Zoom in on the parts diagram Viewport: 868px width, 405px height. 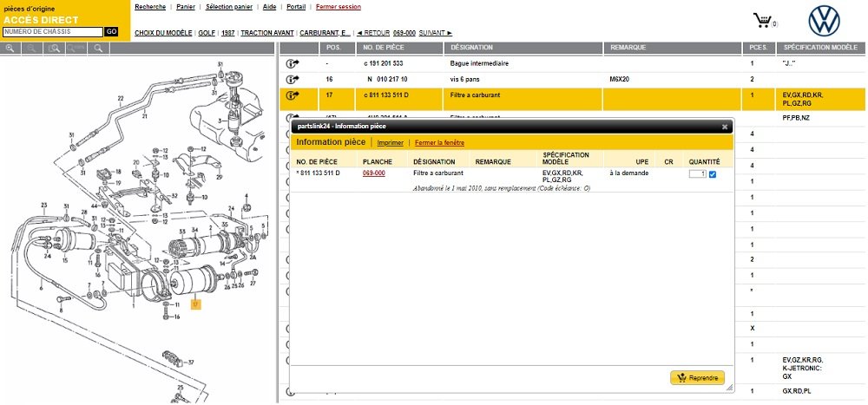click(x=10, y=49)
